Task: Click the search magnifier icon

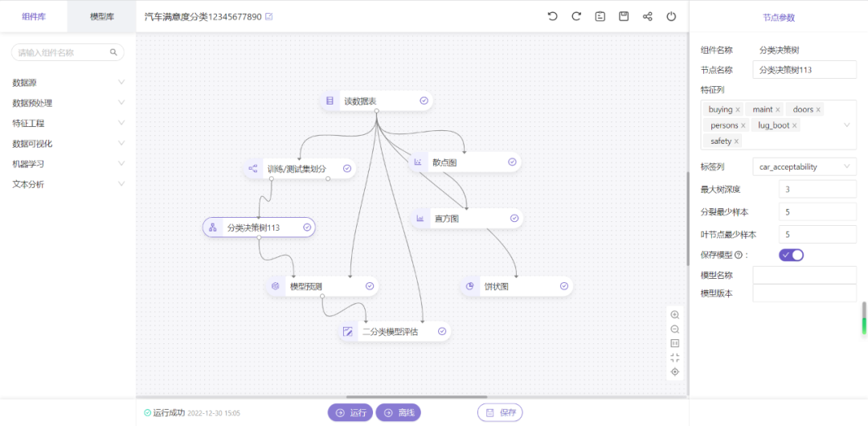Action: 113,52
